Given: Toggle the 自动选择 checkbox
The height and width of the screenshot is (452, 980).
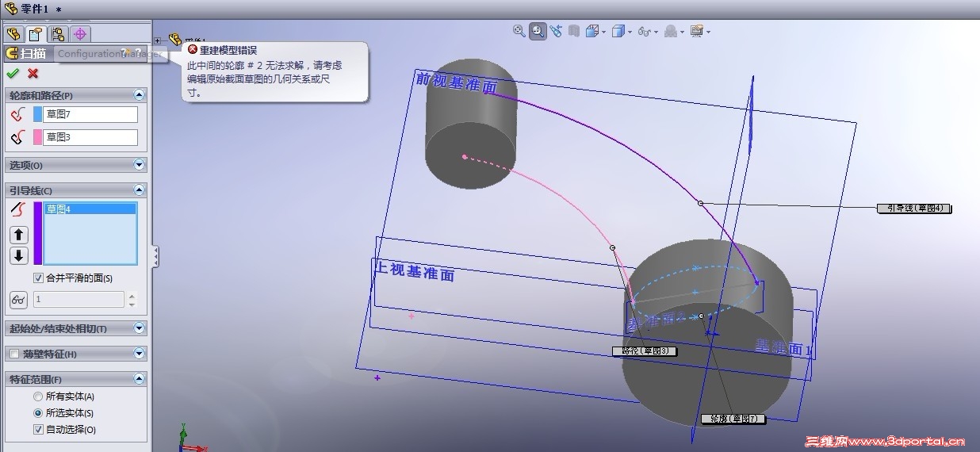Looking at the screenshot, I should (x=38, y=430).
